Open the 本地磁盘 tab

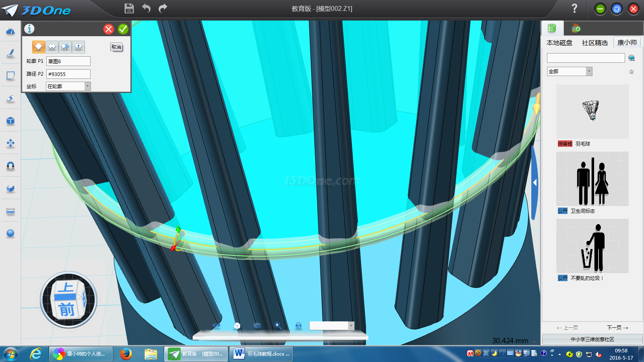coord(559,43)
